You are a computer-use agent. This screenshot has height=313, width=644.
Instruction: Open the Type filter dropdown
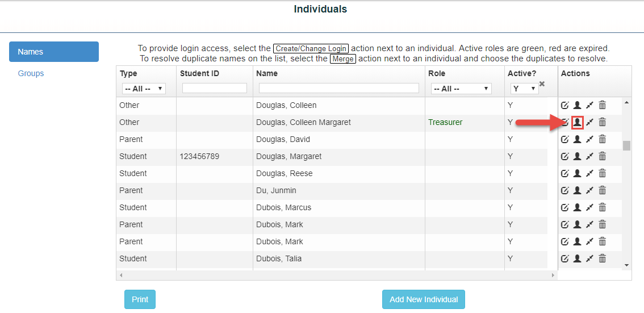tap(144, 88)
